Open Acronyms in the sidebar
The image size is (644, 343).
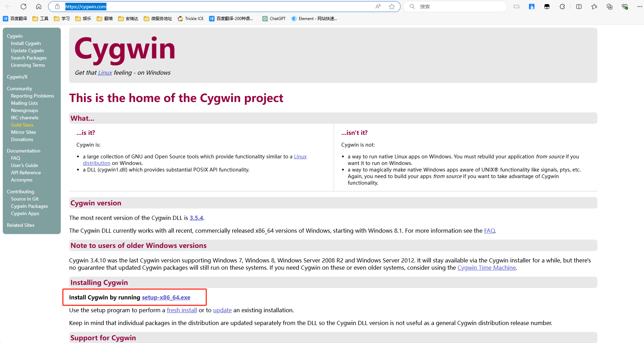pos(22,180)
